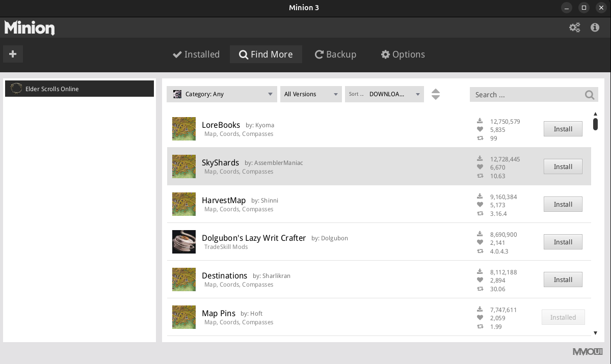The image size is (611, 364).
Task: Click Dolgubon's Lazy Writ Crafter thumbnail
Action: [184, 242]
